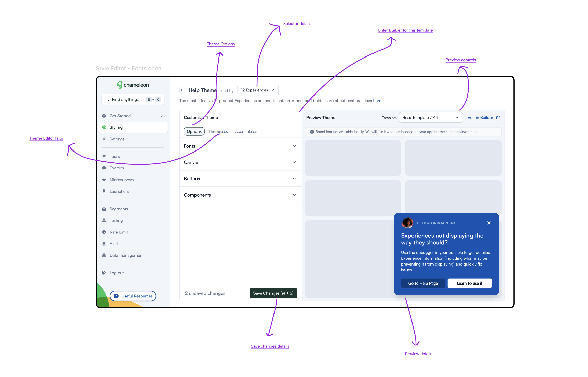Click the Microsurveys star icon

point(104,180)
